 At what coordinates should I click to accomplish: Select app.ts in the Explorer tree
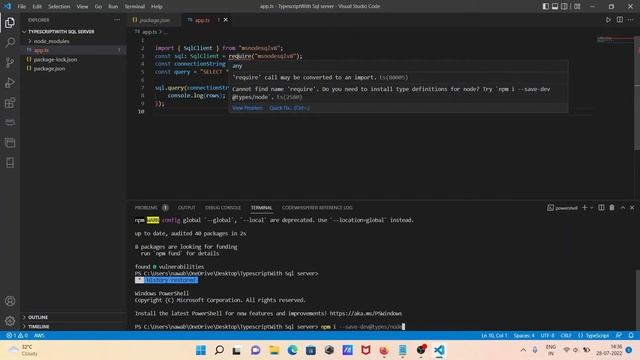73,50
